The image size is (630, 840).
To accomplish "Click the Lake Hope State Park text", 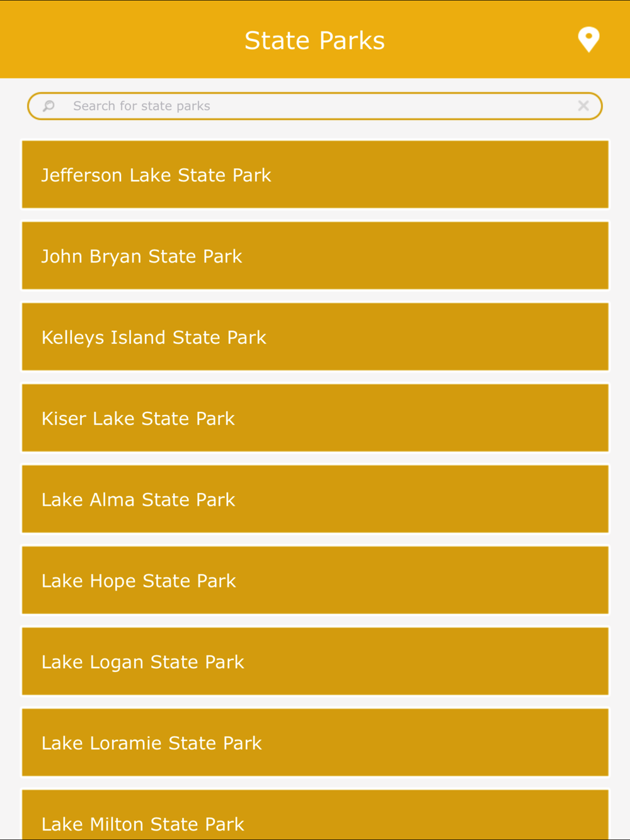I will tap(139, 581).
